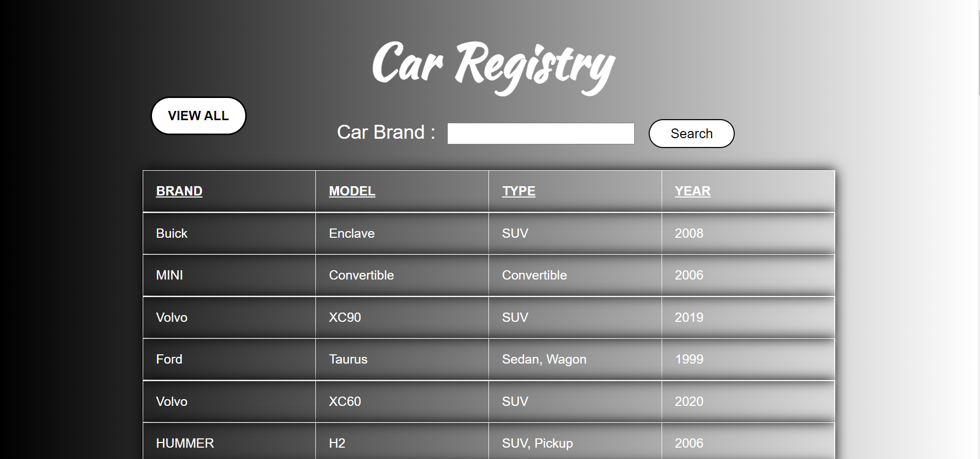Click the Sedan, Wagon type cell
The image size is (980, 459).
tap(575, 359)
